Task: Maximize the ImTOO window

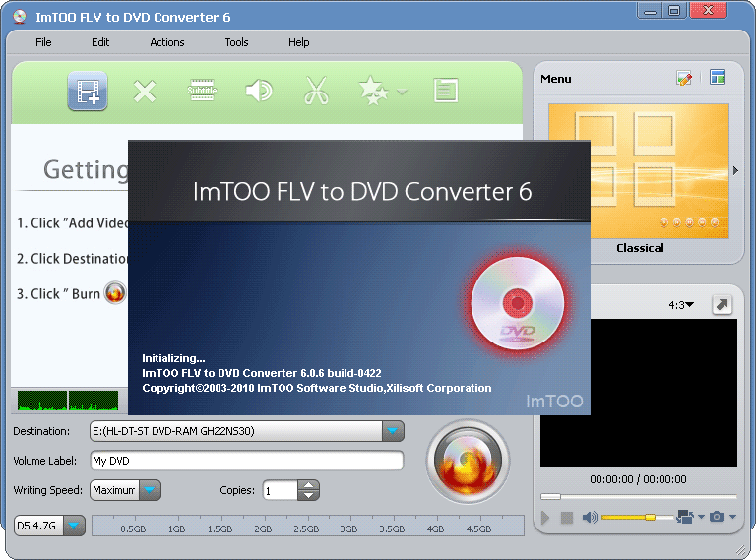Action: click(674, 11)
